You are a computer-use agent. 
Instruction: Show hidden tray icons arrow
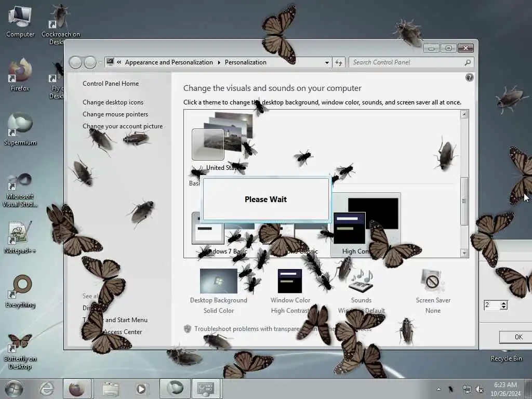click(x=438, y=389)
